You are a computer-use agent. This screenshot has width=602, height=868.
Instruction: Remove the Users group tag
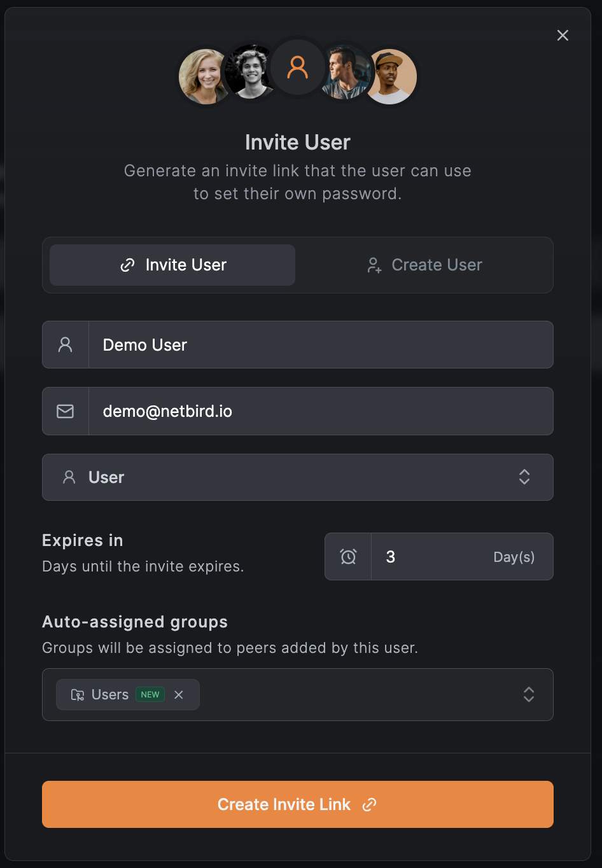(x=179, y=695)
